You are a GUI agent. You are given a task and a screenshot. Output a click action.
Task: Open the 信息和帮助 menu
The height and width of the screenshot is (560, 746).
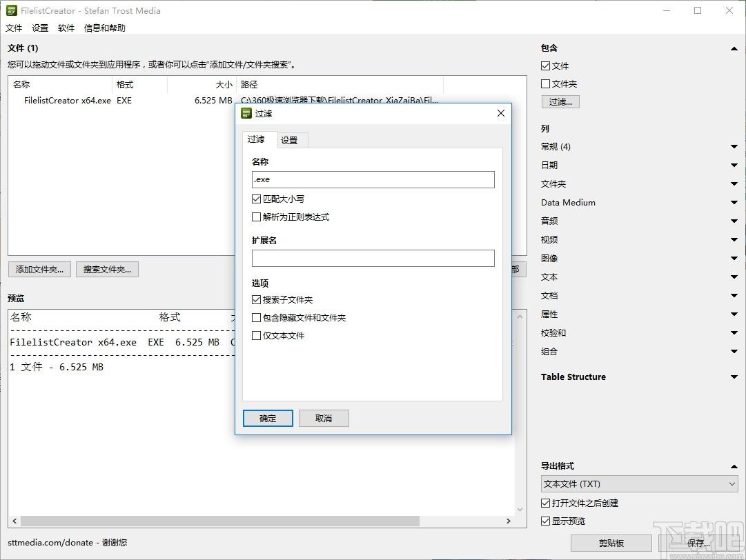(105, 28)
